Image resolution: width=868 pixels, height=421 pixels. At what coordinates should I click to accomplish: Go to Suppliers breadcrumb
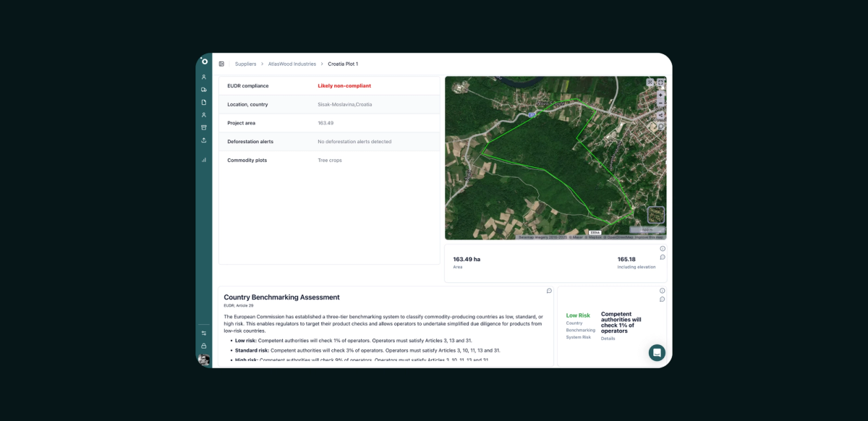click(x=245, y=64)
